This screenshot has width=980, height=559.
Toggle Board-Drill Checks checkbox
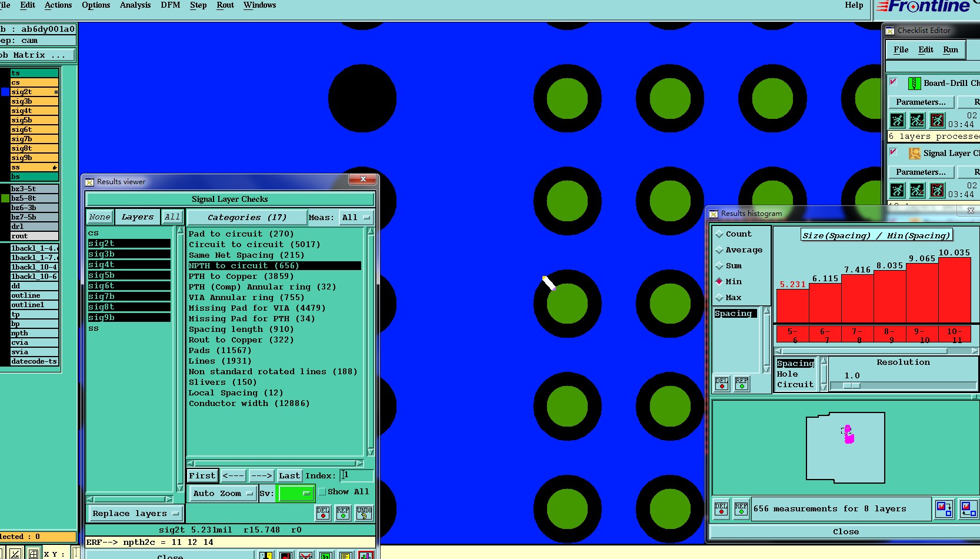coord(894,82)
